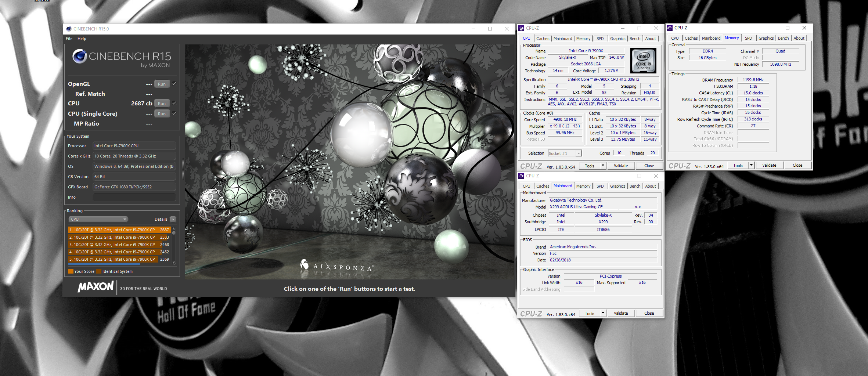The height and width of the screenshot is (376, 868).
Task: Open Graphics tab in CPU-Z Memory window
Action: click(x=766, y=38)
